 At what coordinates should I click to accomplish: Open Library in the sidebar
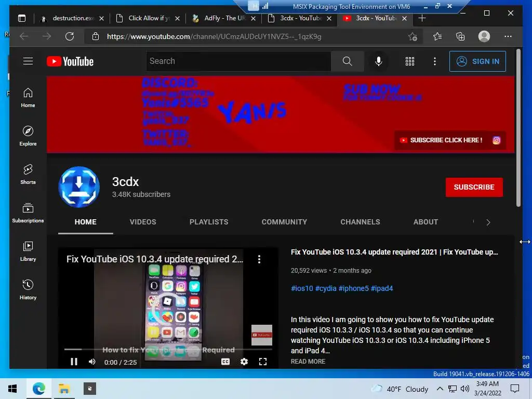[28, 251]
